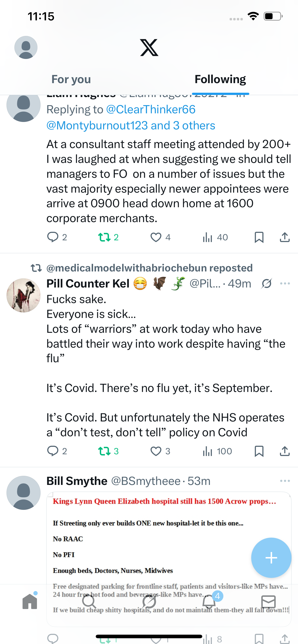Share the Pill Counter Kel post
Image resolution: width=298 pixels, height=644 pixels.
click(285, 451)
